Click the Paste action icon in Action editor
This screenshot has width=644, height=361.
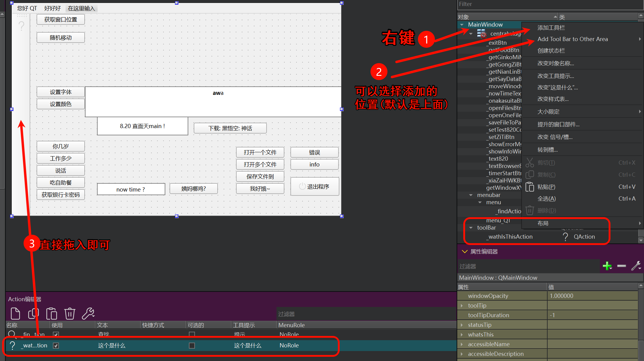point(52,313)
